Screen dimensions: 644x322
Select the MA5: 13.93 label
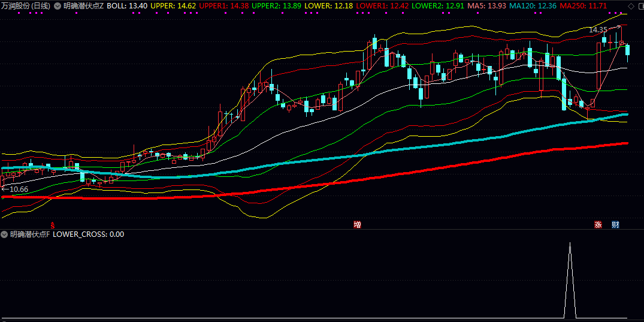(x=485, y=6)
